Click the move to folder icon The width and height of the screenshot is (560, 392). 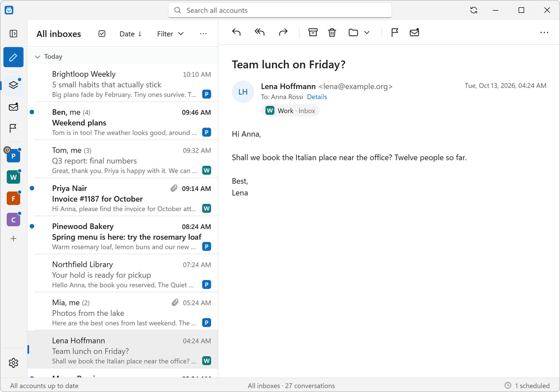pos(353,32)
